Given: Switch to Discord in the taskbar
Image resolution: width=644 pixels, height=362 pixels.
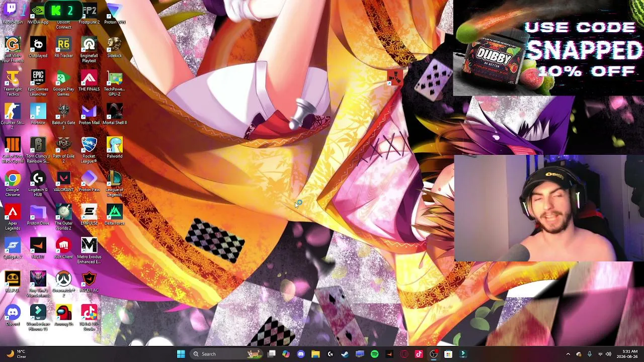Looking at the screenshot, I should [x=301, y=354].
